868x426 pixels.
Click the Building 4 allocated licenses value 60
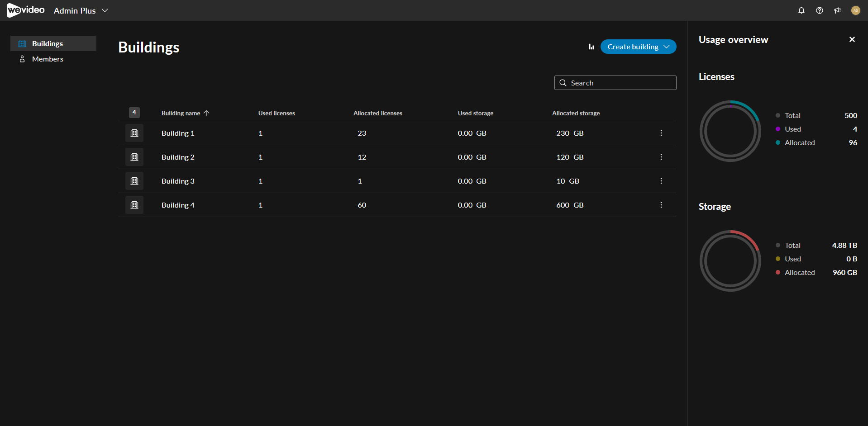click(362, 205)
